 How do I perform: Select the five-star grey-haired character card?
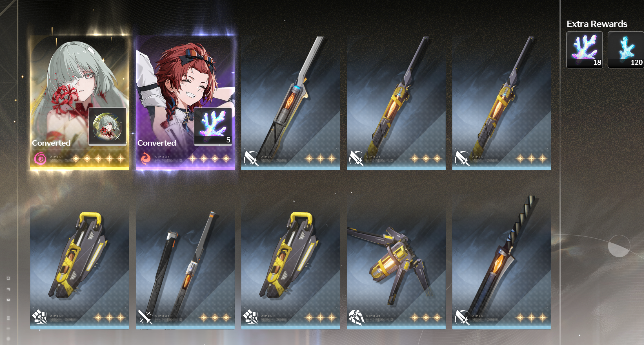80,103
